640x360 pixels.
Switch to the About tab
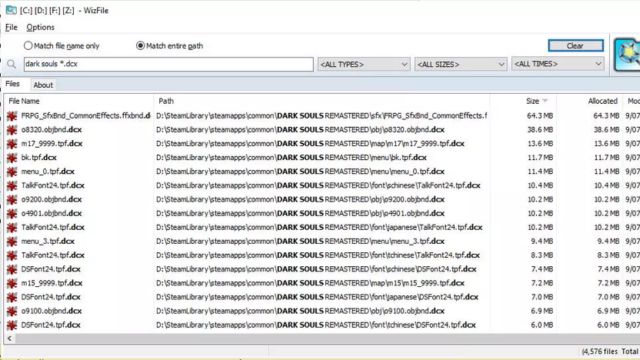[x=43, y=85]
